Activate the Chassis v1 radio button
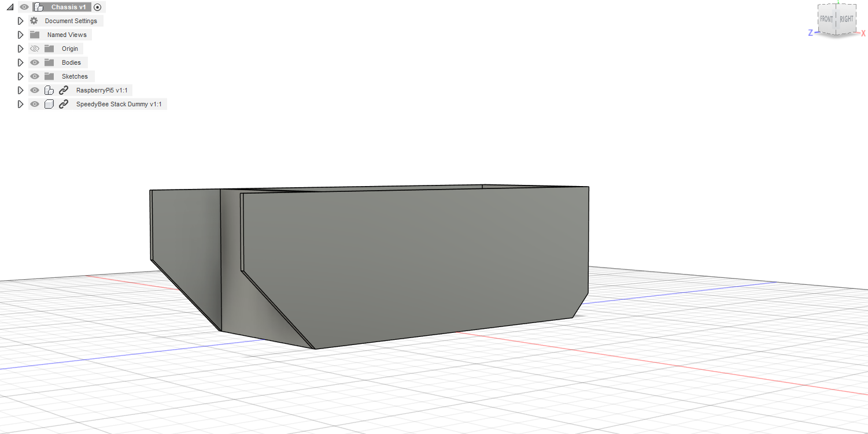The height and width of the screenshot is (434, 868). point(97,7)
